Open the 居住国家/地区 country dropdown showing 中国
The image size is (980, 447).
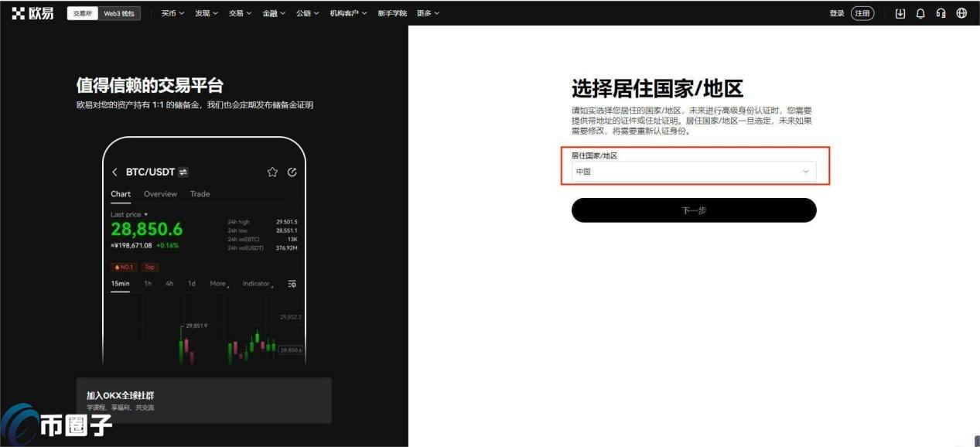tap(694, 172)
